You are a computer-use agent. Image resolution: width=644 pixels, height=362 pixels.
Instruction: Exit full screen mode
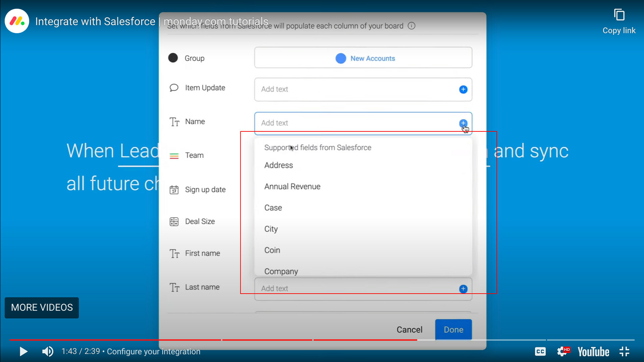pos(624,351)
